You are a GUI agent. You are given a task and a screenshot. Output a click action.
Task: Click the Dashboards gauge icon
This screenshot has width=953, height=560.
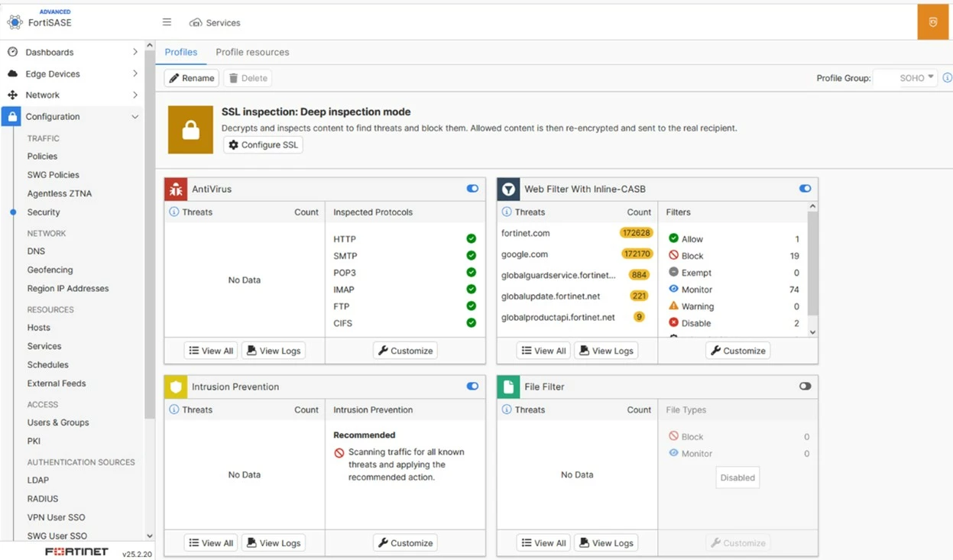12,52
